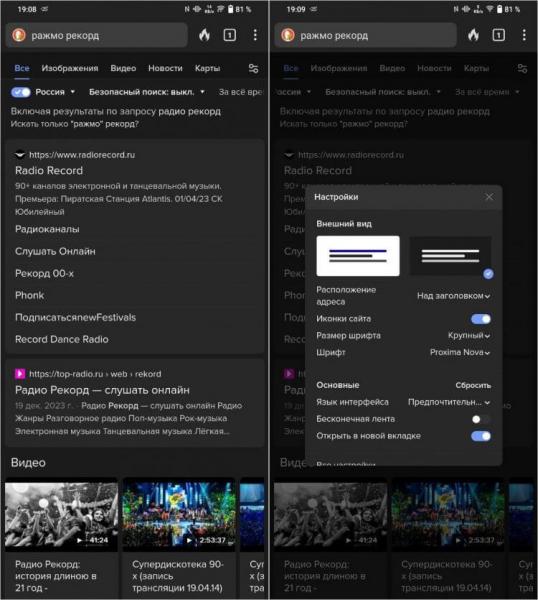Play 41:24 video thumbnail in left screenshot
Viewport: 538px width, 600px height.
click(61, 517)
